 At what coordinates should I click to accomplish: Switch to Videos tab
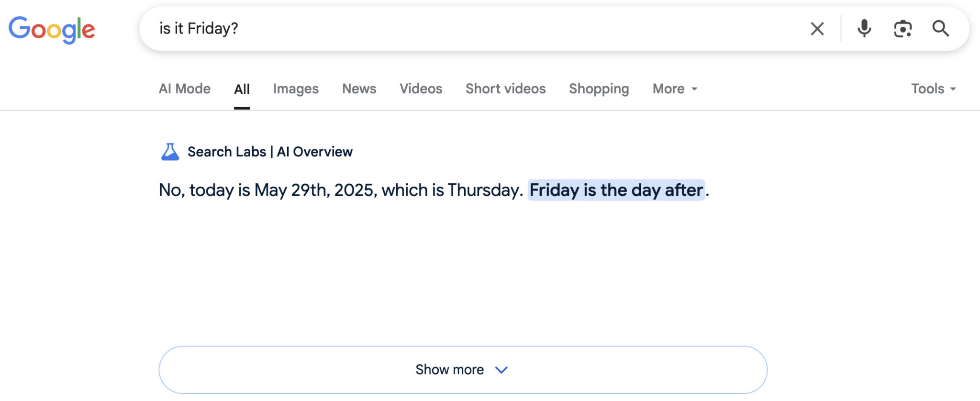[421, 89]
